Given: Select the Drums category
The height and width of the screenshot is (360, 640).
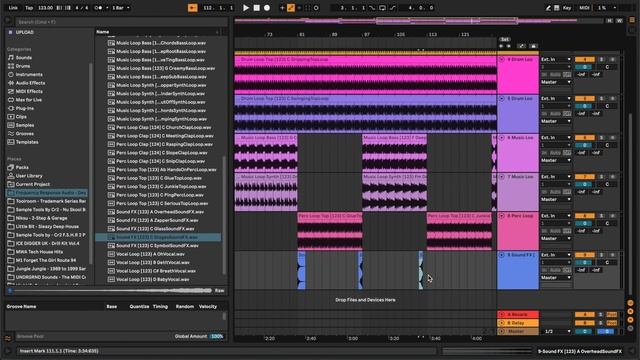Looking at the screenshot, I should tap(23, 66).
